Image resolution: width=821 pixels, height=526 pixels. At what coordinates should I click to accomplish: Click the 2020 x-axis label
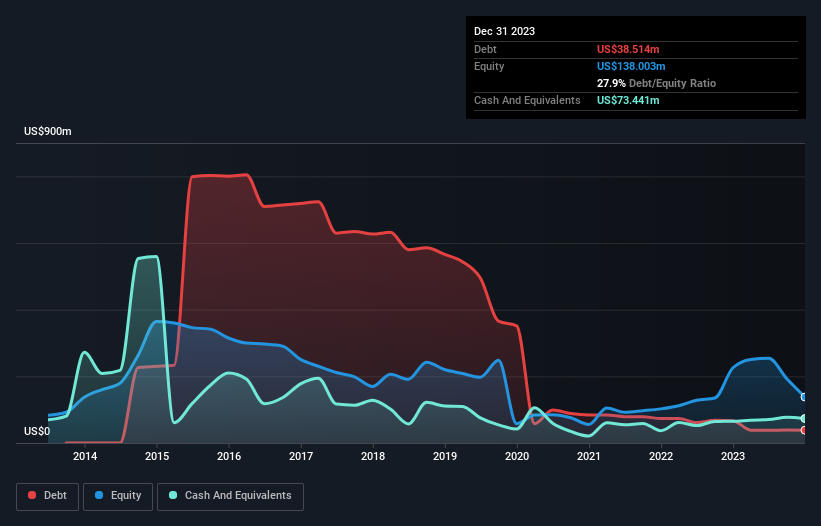(x=517, y=456)
